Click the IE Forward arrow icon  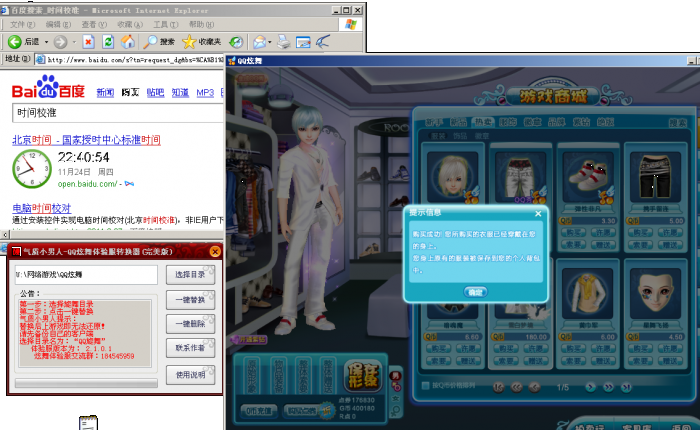pos(60,42)
